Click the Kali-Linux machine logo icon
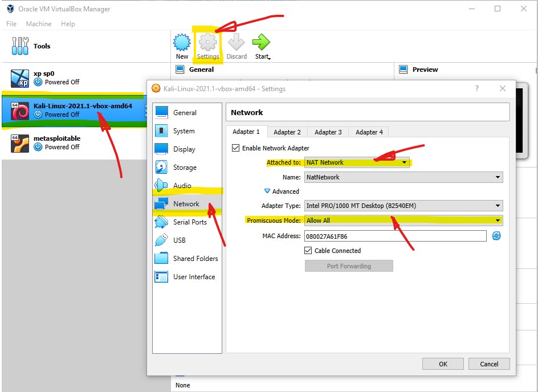 click(20, 111)
